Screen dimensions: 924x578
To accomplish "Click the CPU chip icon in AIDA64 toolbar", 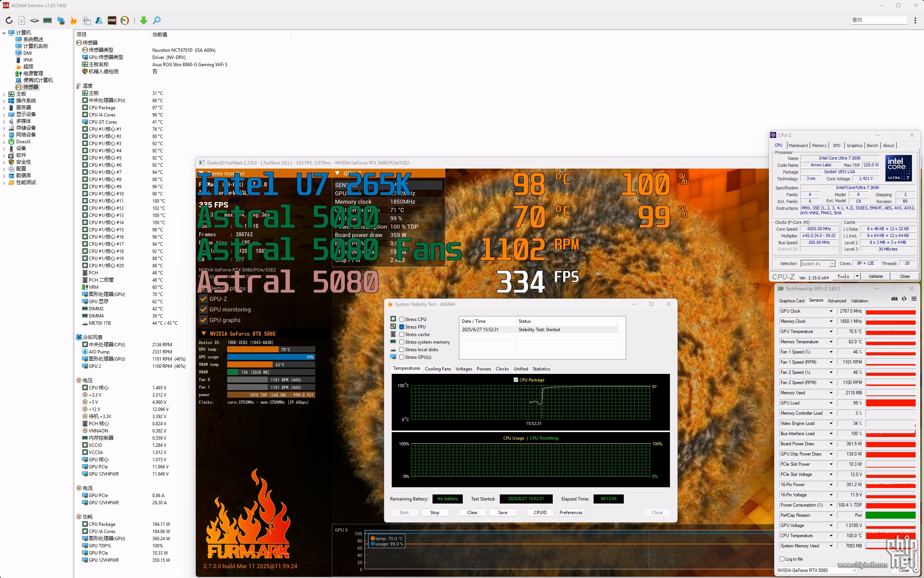I will [x=34, y=20].
